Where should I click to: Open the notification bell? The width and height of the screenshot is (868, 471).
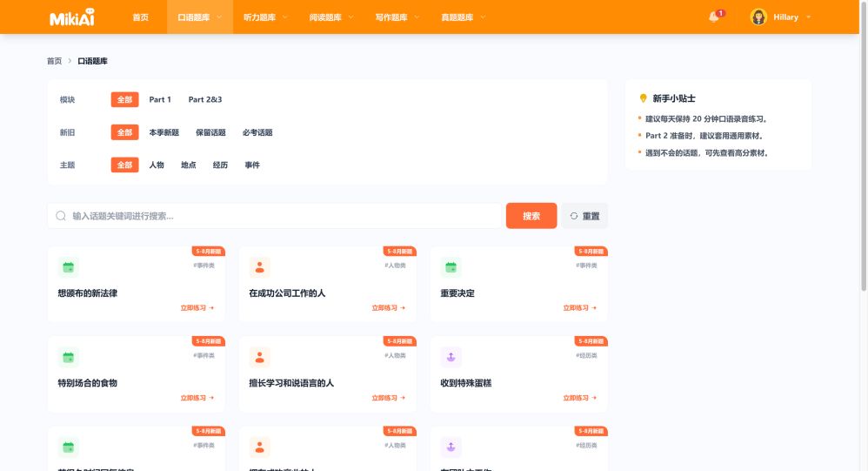(714, 17)
